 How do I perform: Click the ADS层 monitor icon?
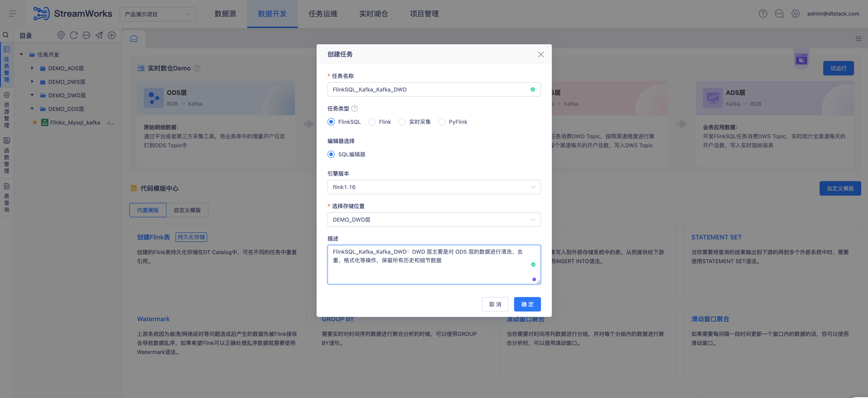click(x=713, y=98)
